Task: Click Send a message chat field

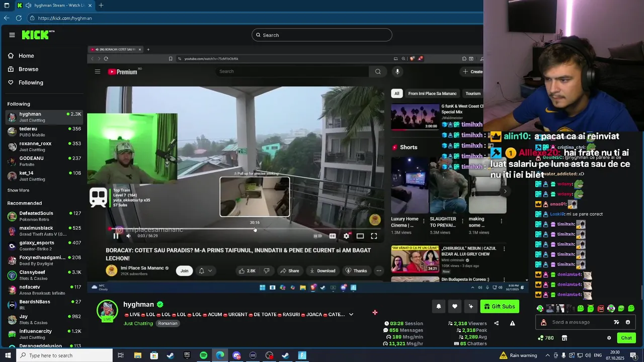Action: [574, 322]
